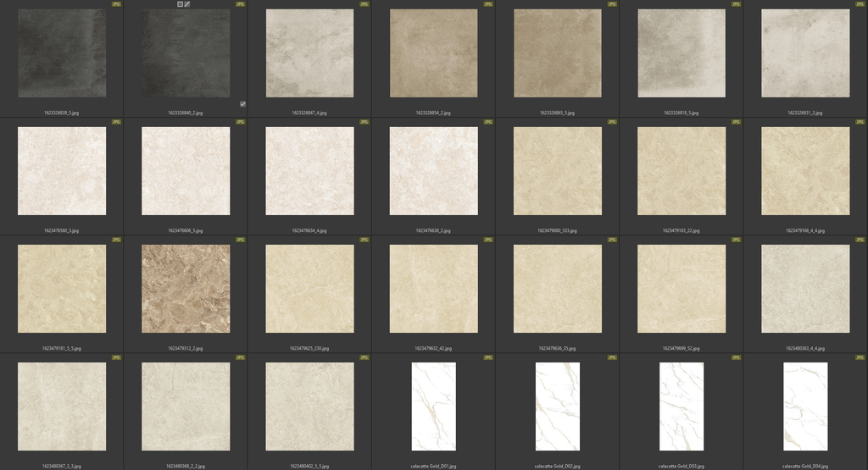The width and height of the screenshot is (868, 470).
Task: Click the filename label 1623326847_4.jpg
Action: (x=309, y=113)
